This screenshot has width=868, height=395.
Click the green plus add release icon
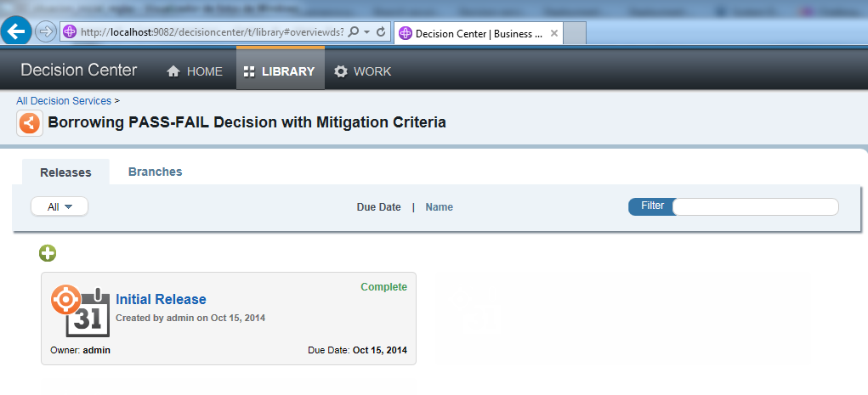(48, 252)
